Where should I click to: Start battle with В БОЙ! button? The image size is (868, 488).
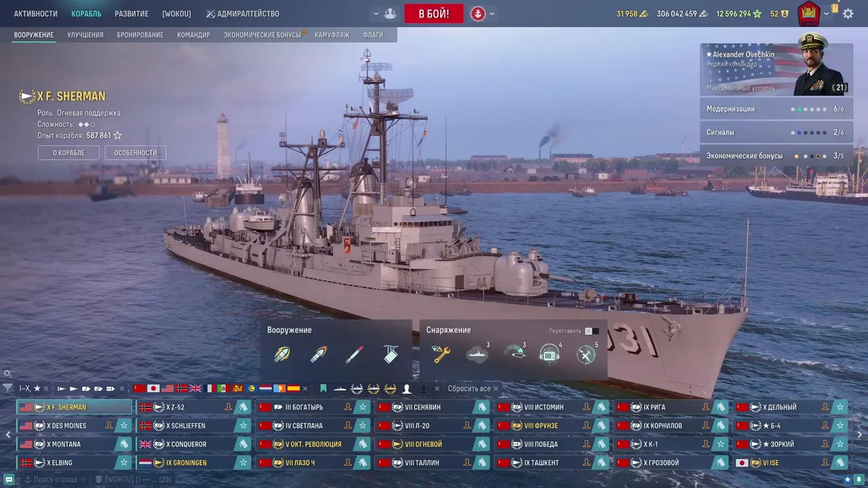(x=434, y=14)
